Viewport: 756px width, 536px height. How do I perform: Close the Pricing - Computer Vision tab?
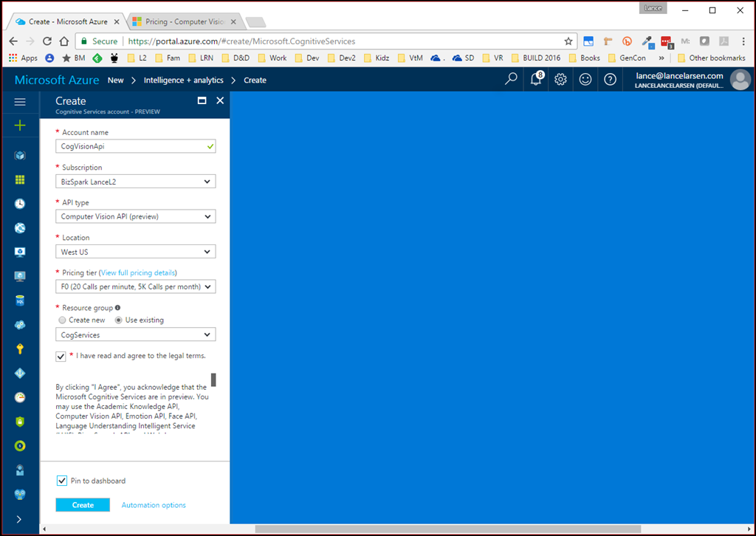233,21
